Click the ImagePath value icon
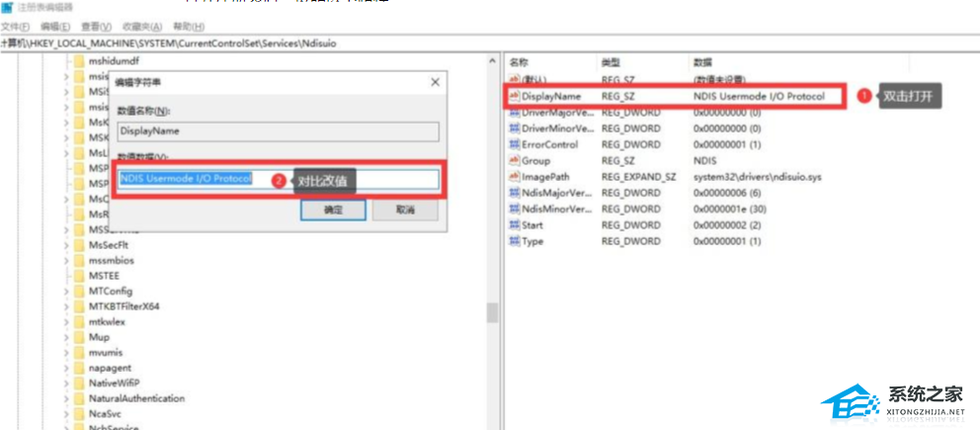The height and width of the screenshot is (430, 980). click(515, 177)
